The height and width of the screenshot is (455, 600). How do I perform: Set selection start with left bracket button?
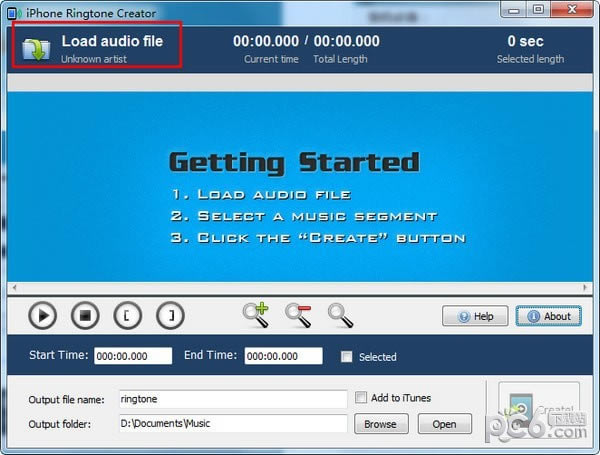pyautogui.click(x=127, y=316)
